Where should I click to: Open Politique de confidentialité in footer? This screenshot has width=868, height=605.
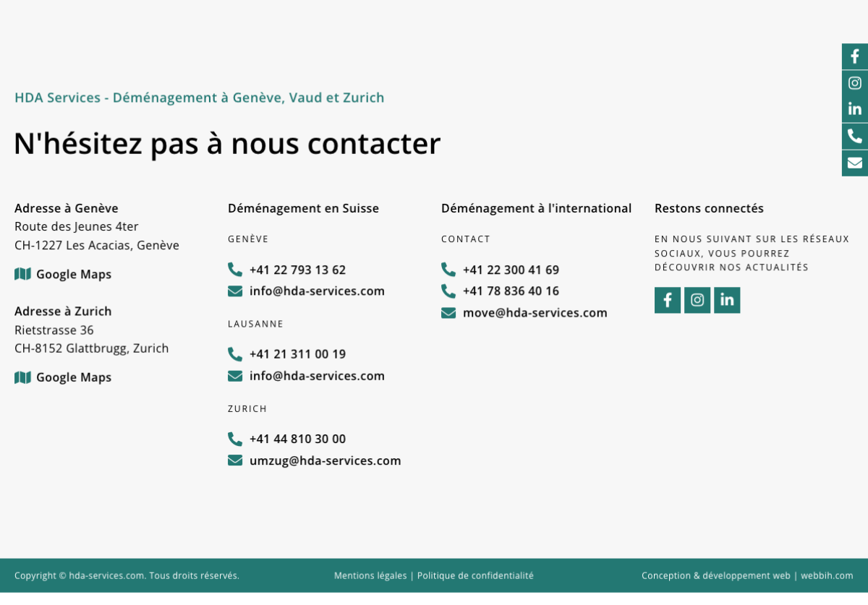click(475, 576)
